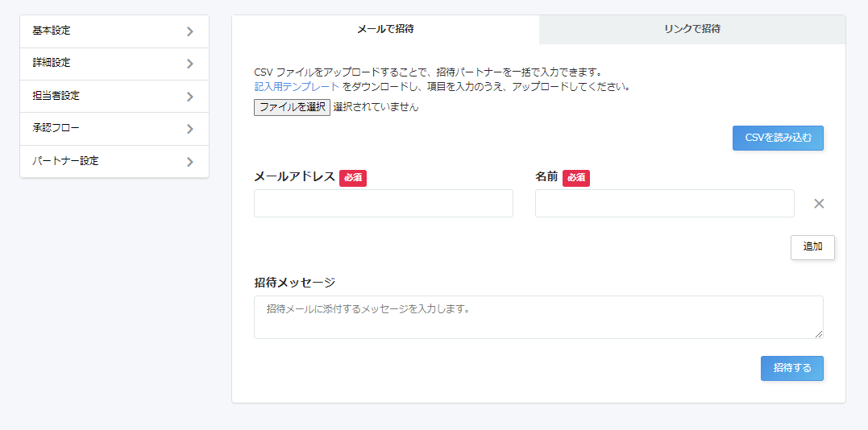This screenshot has height=430, width=868.
Task: Open 基本設定 in the sidebar
Action: (114, 31)
